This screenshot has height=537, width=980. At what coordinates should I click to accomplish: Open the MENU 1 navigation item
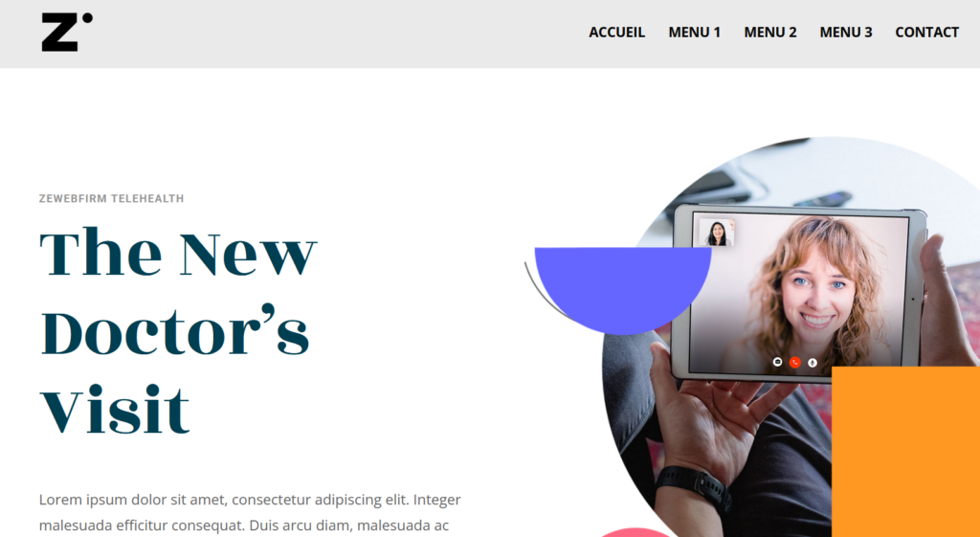pos(695,33)
